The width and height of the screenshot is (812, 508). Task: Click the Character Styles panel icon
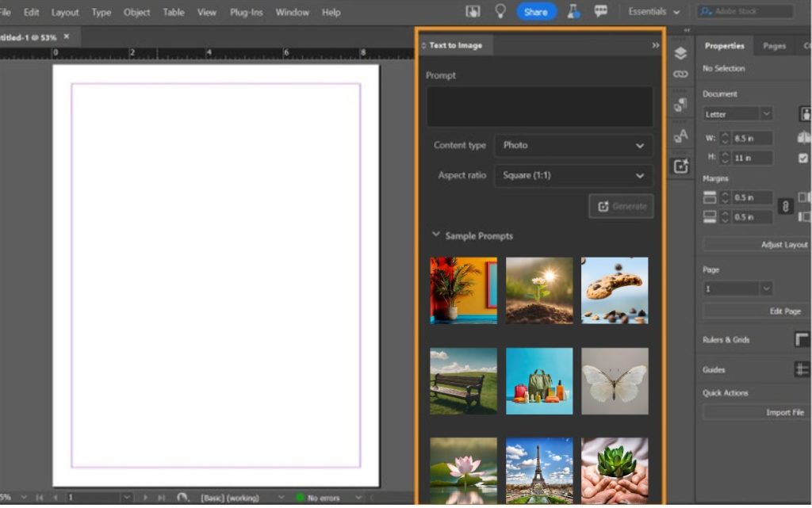click(x=680, y=135)
